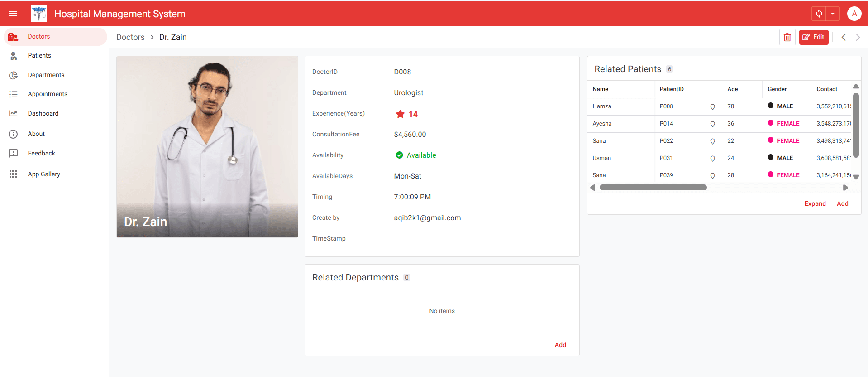The width and height of the screenshot is (868, 377).
Task: Click the table scroll up arrow
Action: click(x=856, y=86)
